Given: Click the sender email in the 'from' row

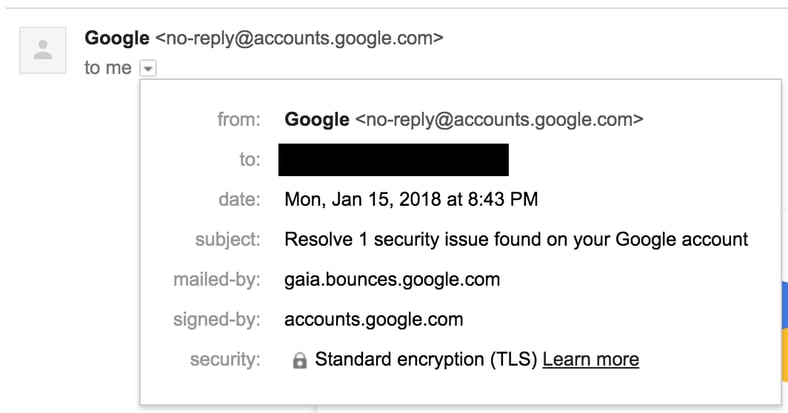Looking at the screenshot, I should (x=499, y=119).
